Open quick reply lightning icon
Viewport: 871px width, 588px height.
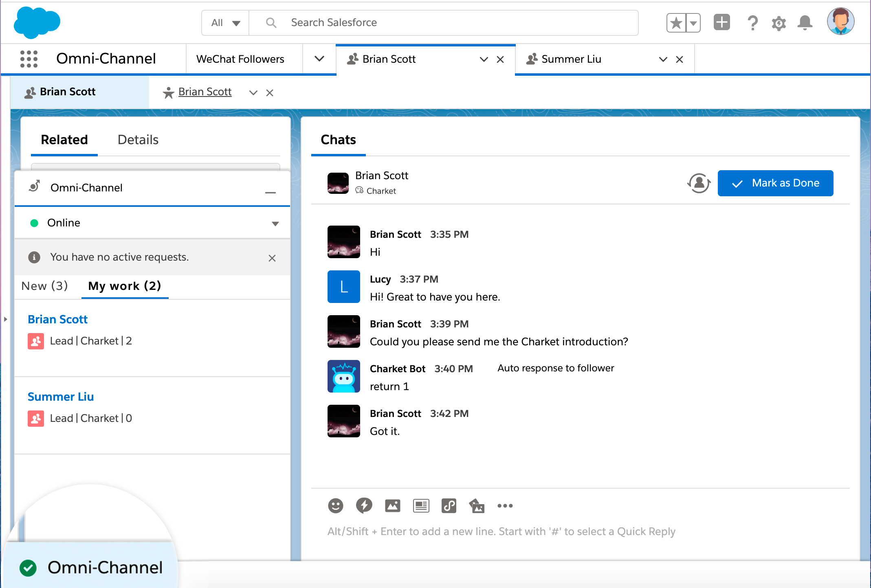[364, 506]
